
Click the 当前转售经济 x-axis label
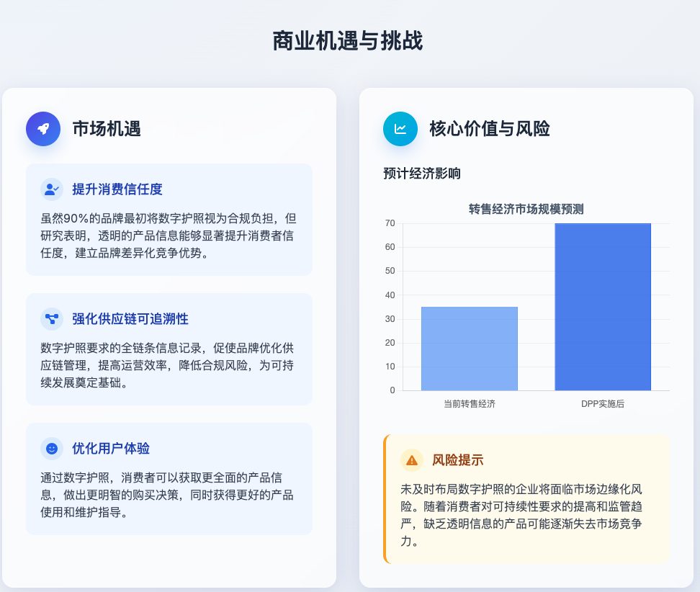click(470, 404)
